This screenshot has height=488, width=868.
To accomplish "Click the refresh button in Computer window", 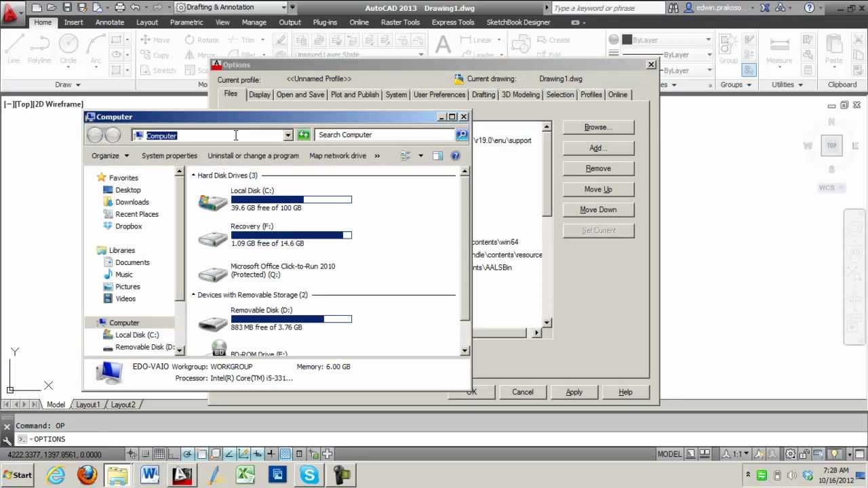I will click(303, 135).
